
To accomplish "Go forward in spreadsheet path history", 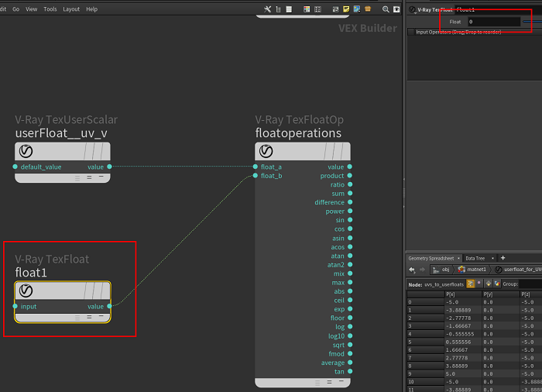I will click(x=423, y=270).
